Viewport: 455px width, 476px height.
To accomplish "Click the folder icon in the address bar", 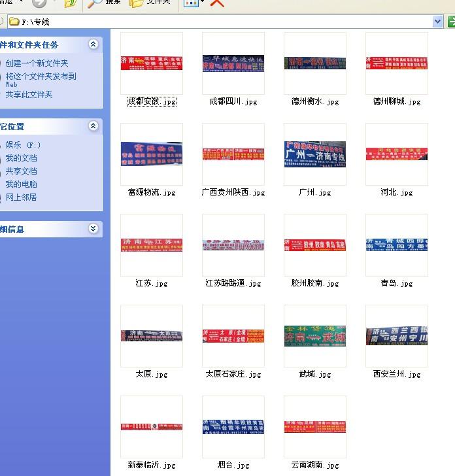I will 14,22.
